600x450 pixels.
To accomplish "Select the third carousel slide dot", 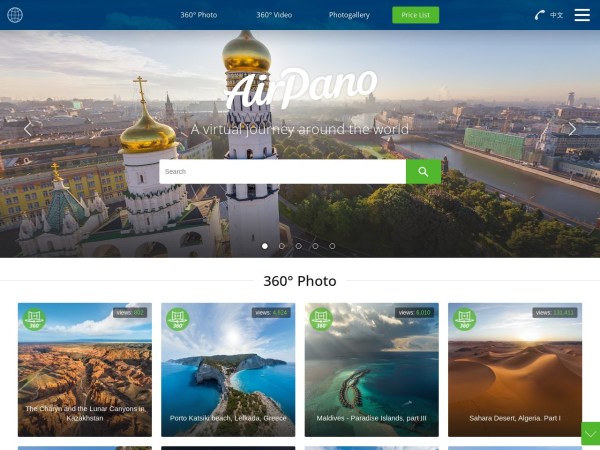I will (x=298, y=246).
